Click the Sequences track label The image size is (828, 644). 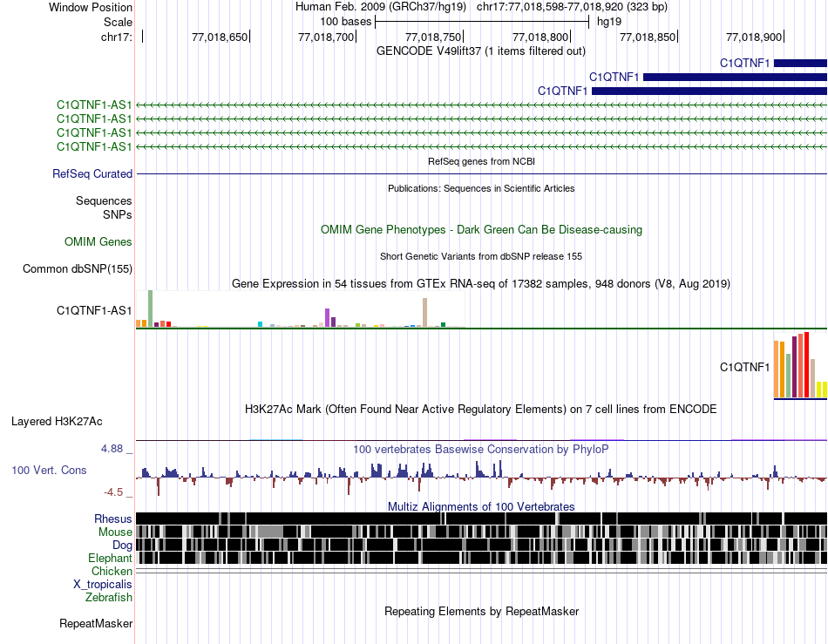coord(104,200)
